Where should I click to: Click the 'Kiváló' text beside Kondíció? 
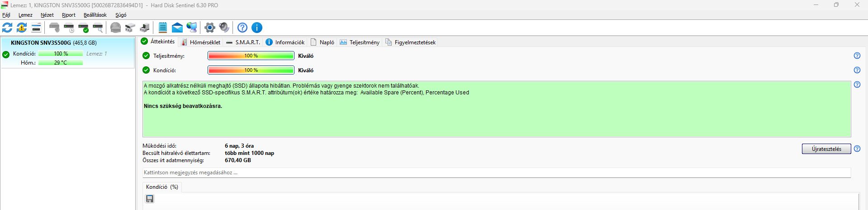(x=306, y=70)
